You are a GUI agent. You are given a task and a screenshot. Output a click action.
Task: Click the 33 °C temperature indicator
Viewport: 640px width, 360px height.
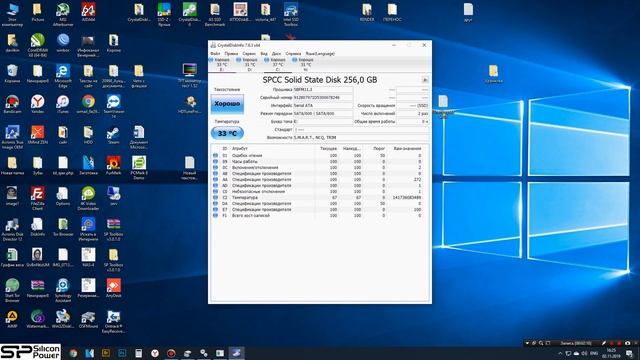click(x=227, y=133)
